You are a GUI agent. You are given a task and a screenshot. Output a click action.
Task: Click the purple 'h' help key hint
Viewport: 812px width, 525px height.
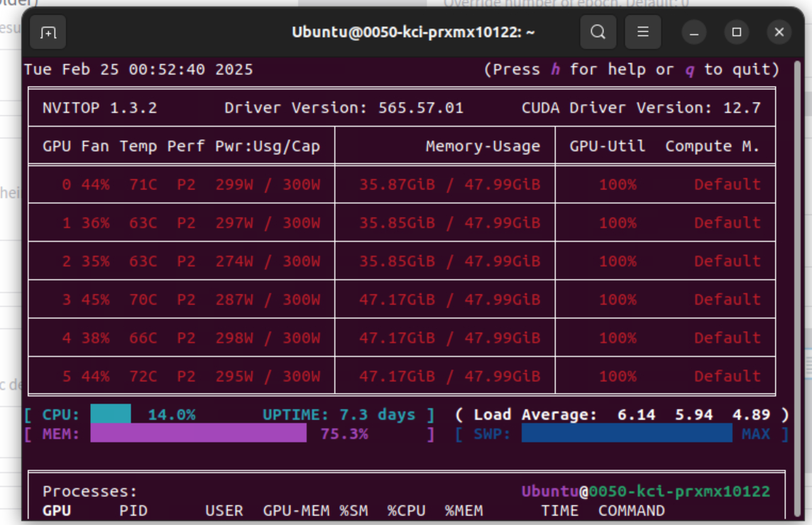click(555, 70)
